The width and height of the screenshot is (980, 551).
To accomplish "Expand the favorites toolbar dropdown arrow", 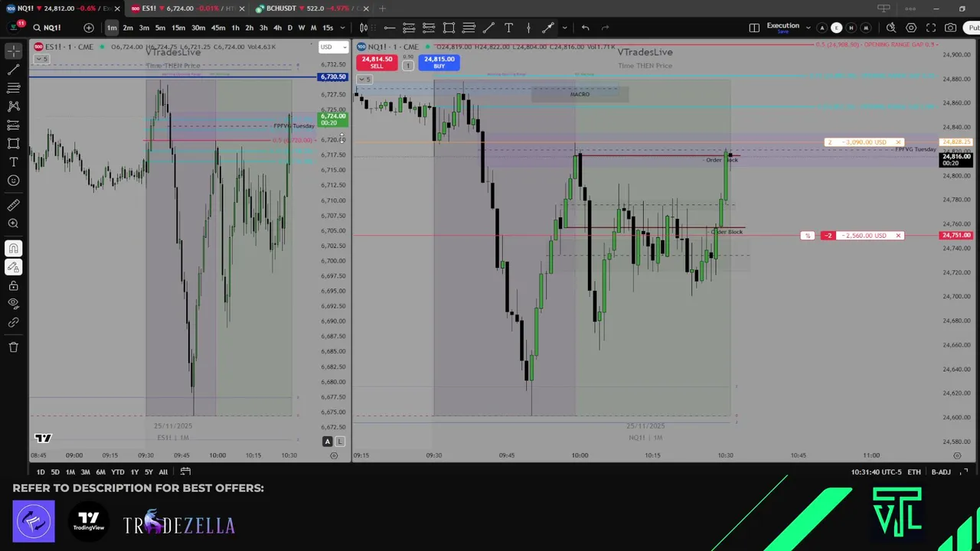I will point(564,28).
